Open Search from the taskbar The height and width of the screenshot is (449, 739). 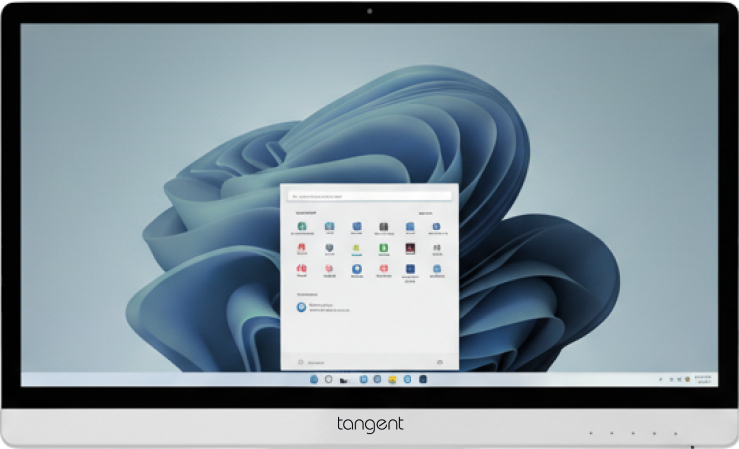(x=327, y=380)
